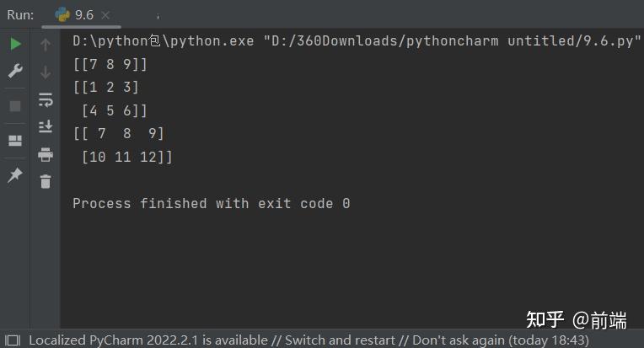This screenshot has width=644, height=348.
Task: Close the 9.6 run tab
Action: tap(105, 15)
